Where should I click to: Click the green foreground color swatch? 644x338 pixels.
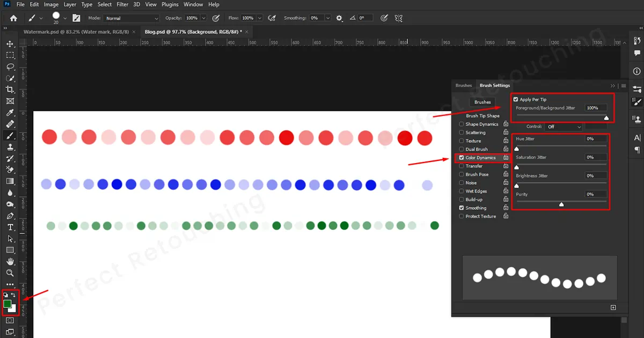[x=8, y=304]
